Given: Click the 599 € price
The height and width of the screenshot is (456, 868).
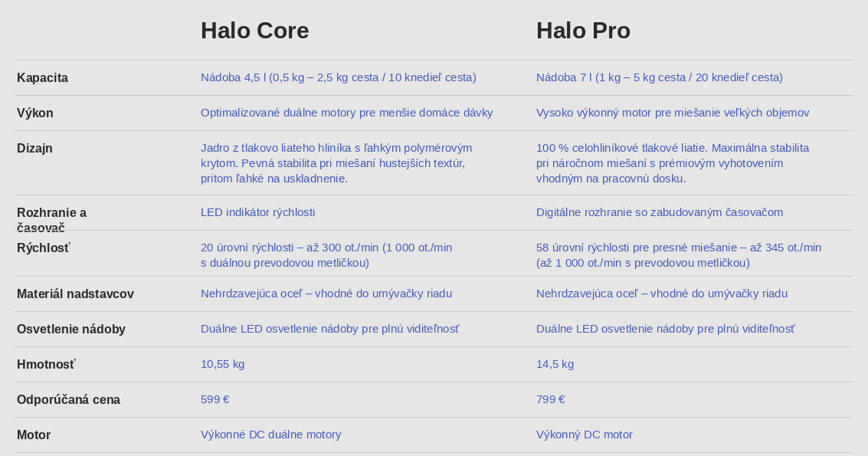Looking at the screenshot, I should tap(215, 399).
